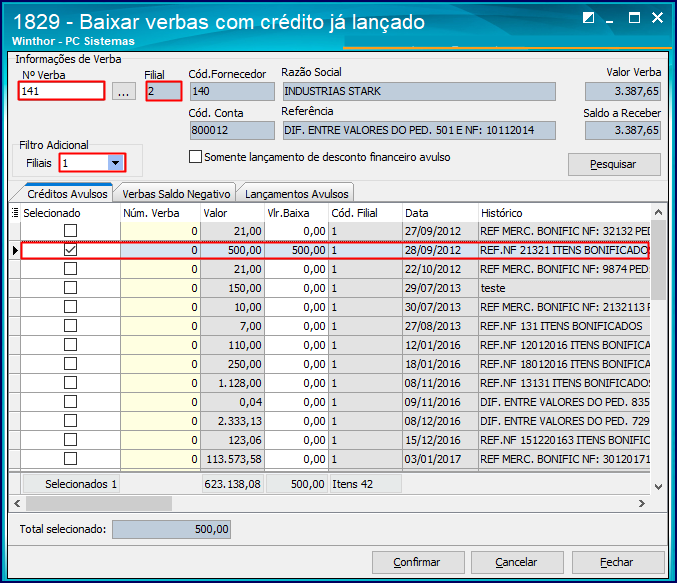Click the total value 623.138,08 in footer
This screenshot has width=677, height=583.
pos(233,484)
